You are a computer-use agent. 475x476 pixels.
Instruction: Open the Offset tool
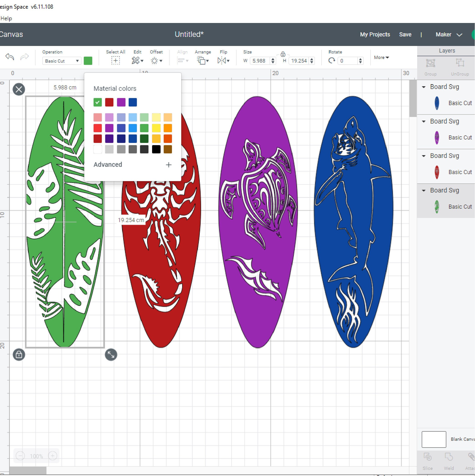pyautogui.click(x=154, y=60)
